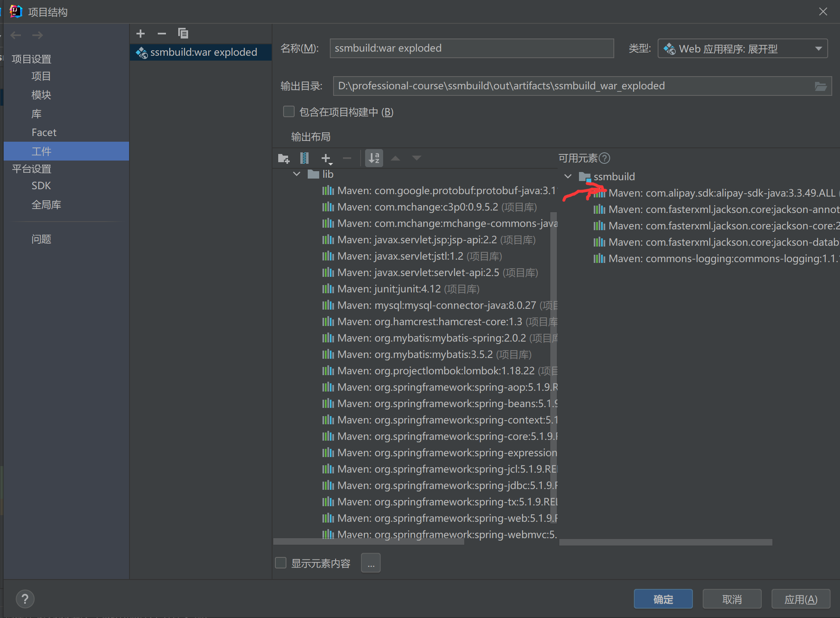This screenshot has height=618, width=840.
Task: Click the copy artifact icon
Action: [183, 34]
